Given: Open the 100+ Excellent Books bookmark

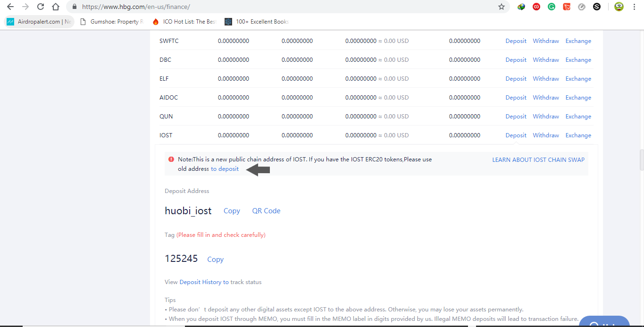Looking at the screenshot, I should (257, 22).
